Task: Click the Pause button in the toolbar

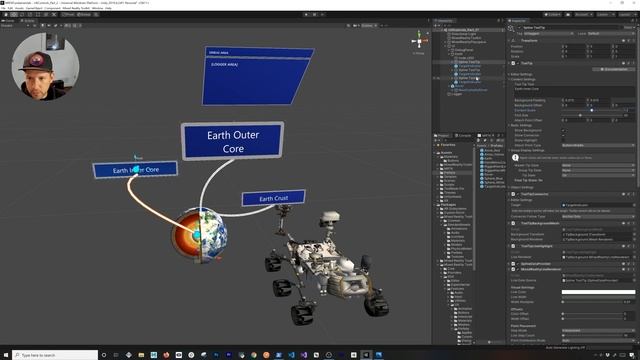Action: coord(314,15)
